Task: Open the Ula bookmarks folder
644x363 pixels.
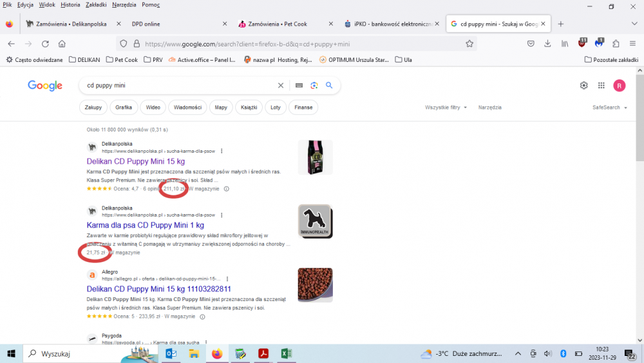Action: tap(403, 60)
